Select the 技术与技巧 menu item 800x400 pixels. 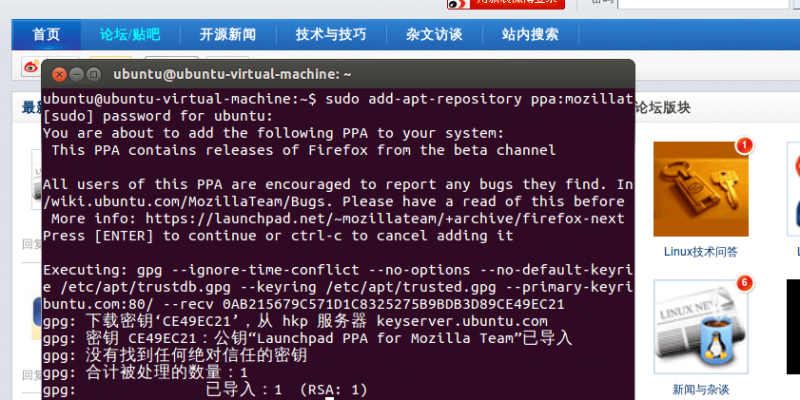(x=331, y=35)
